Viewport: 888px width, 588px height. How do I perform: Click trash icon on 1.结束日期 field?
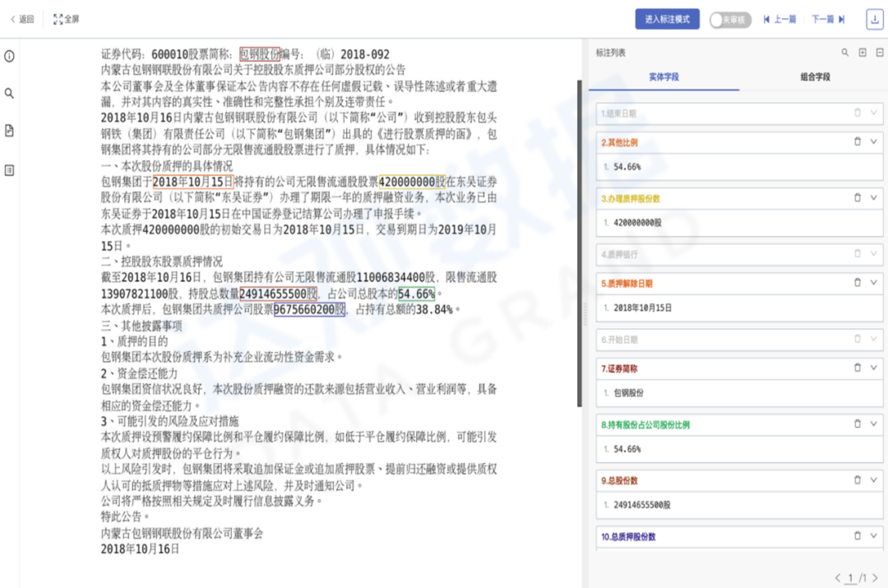click(858, 113)
